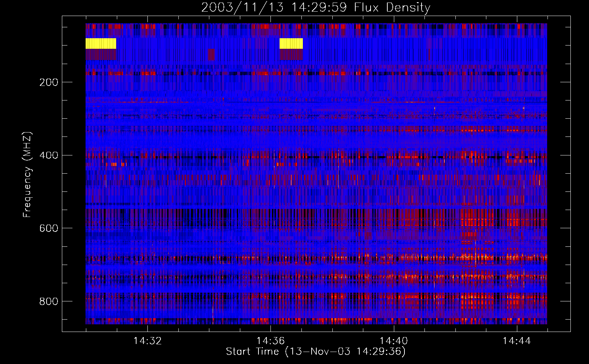The height and width of the screenshot is (364, 589).
Task: Click the 14:36 time tick label
Action: click(270, 341)
